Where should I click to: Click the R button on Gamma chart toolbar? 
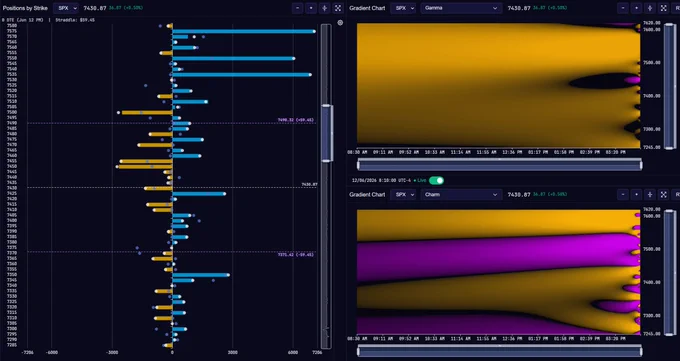tap(676, 8)
